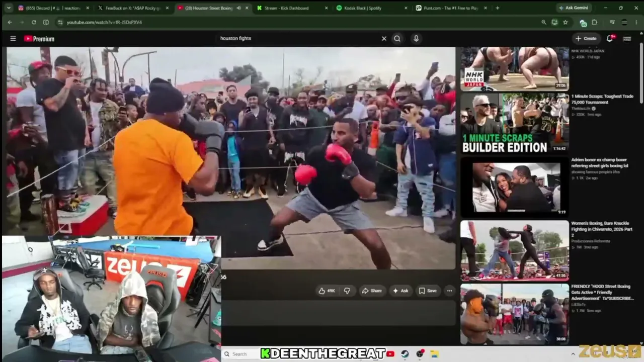Open '1 Minute Scraps: Toughest Trade' video title
Image resolution: width=644 pixels, height=362 pixels.
pyautogui.click(x=602, y=99)
